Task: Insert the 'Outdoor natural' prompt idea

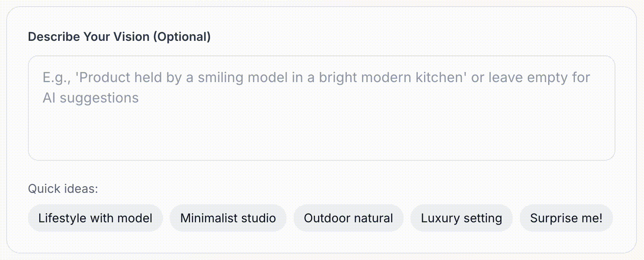Action: 348,218
